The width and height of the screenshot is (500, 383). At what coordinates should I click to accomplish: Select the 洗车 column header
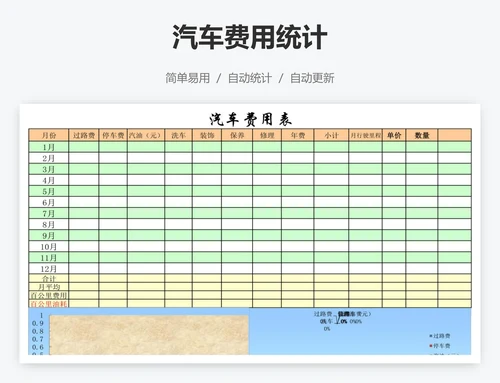(178, 135)
